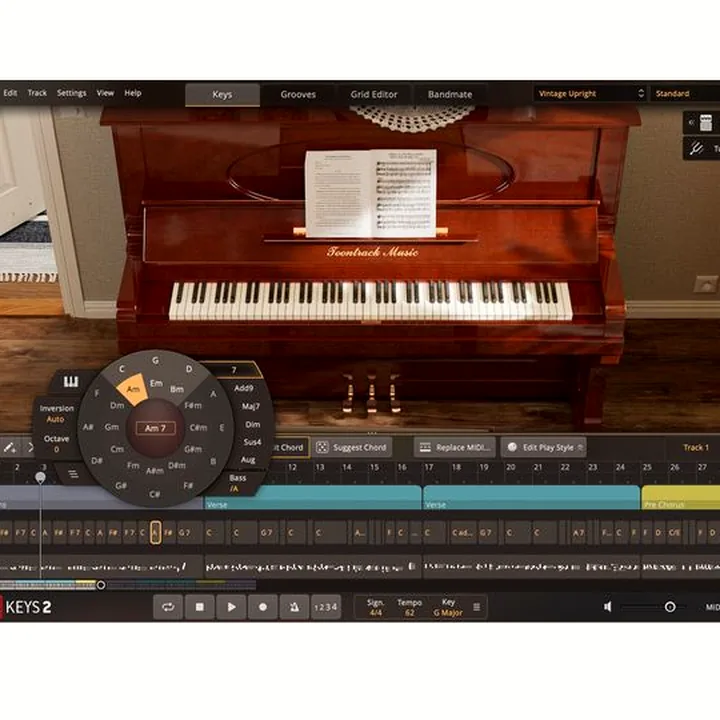Screen dimensions: 720x720
Task: Click the Replace MIDI keyboard icon
Action: tap(425, 447)
